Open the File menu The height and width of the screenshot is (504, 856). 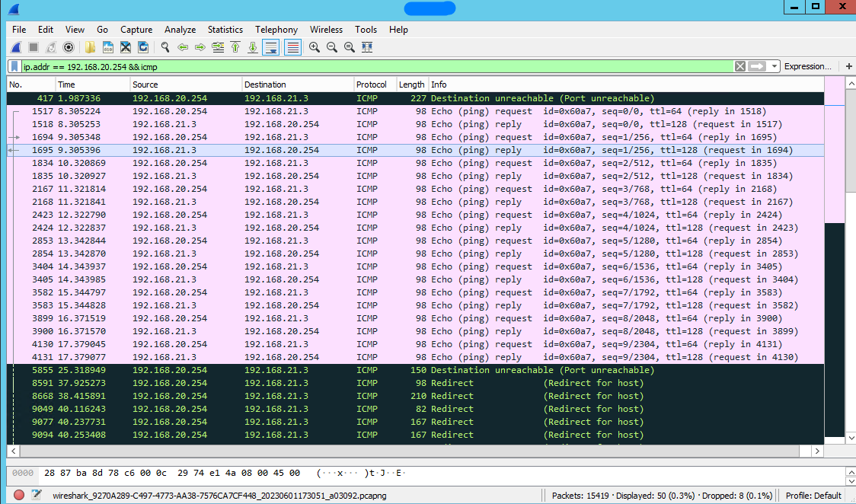(x=19, y=30)
